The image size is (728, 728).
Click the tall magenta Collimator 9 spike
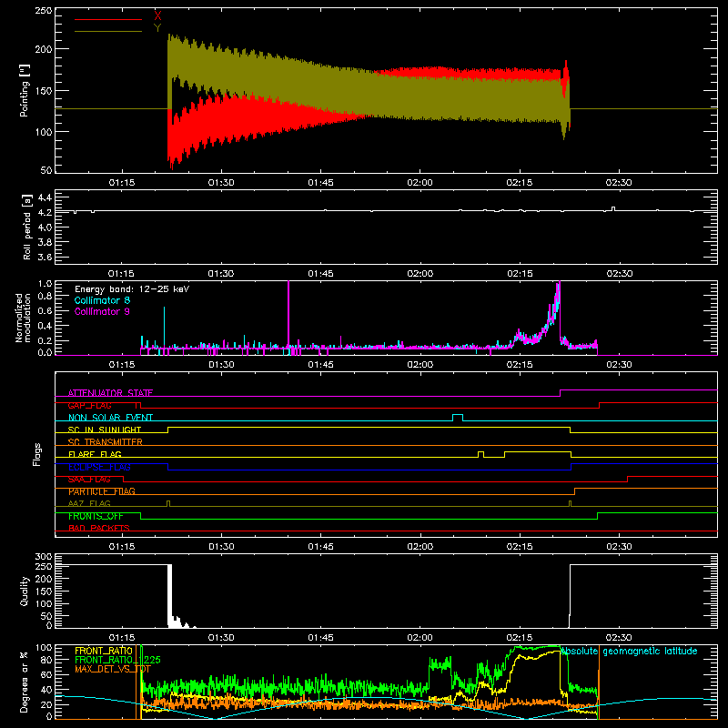click(x=288, y=316)
